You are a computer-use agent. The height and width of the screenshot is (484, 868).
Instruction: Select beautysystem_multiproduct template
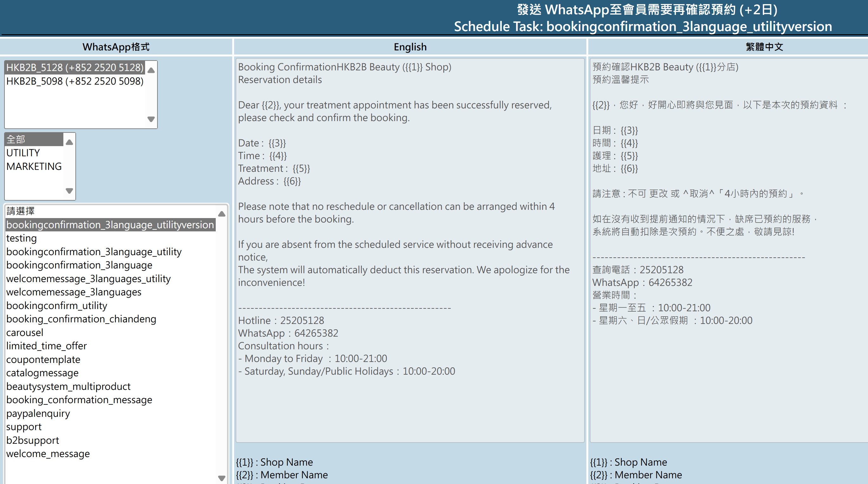[x=111, y=386]
